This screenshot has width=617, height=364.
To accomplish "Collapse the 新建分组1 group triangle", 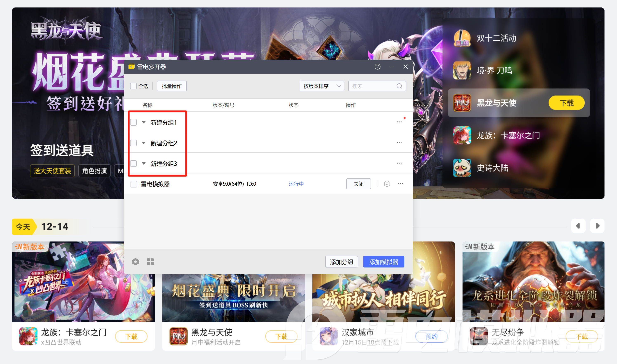I will pyautogui.click(x=144, y=122).
